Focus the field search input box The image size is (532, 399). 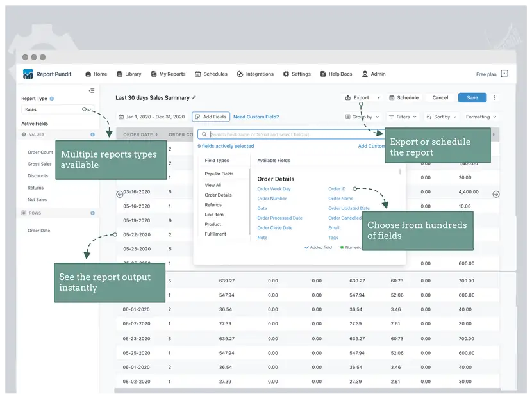[292, 134]
